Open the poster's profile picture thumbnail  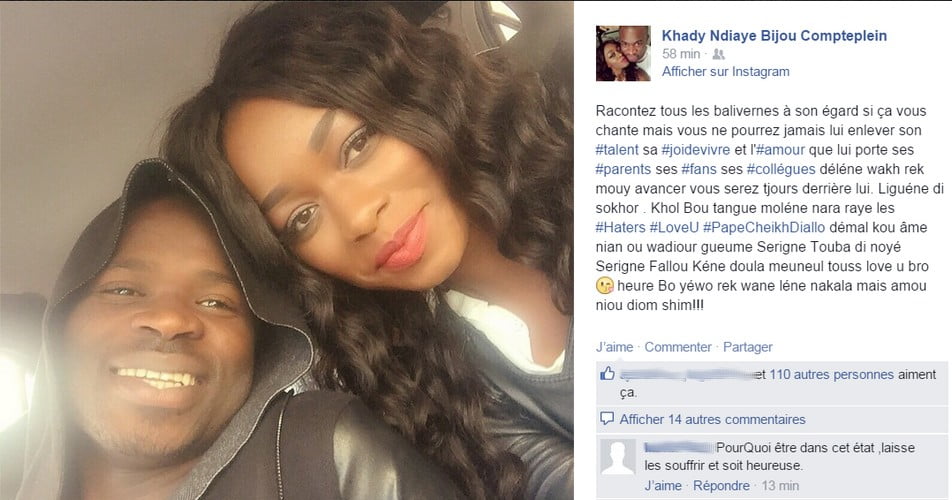(623, 53)
